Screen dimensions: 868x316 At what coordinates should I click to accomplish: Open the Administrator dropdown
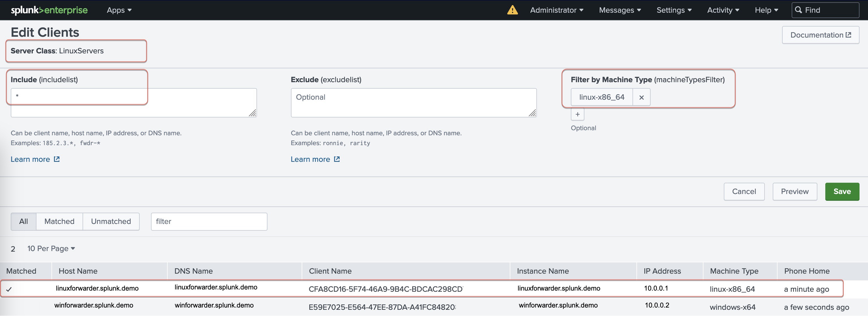click(556, 10)
